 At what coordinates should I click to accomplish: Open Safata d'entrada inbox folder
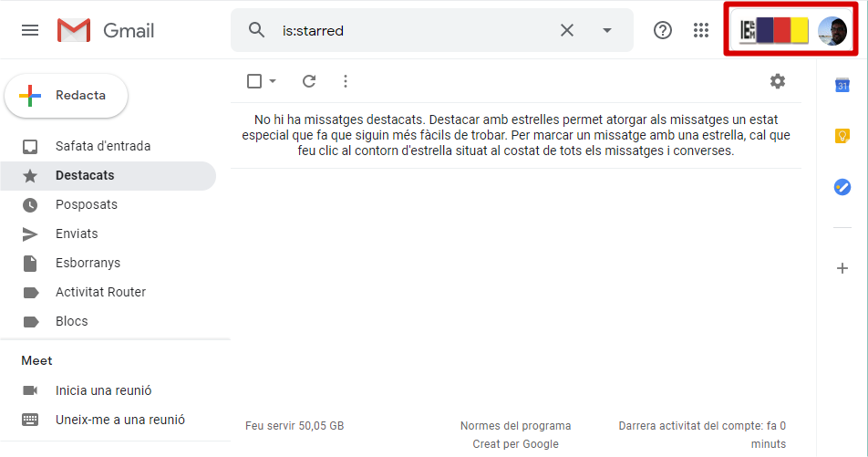[x=102, y=146]
